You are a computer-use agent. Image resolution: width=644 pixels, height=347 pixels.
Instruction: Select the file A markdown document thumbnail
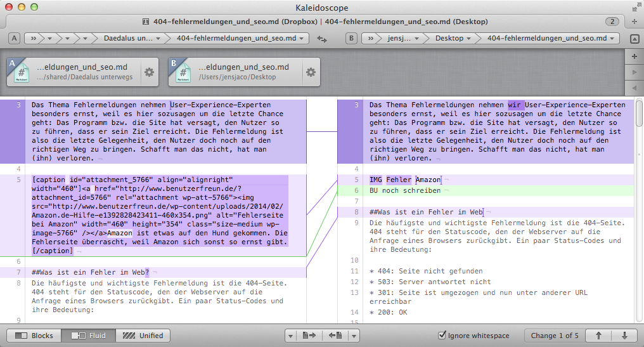22,73
